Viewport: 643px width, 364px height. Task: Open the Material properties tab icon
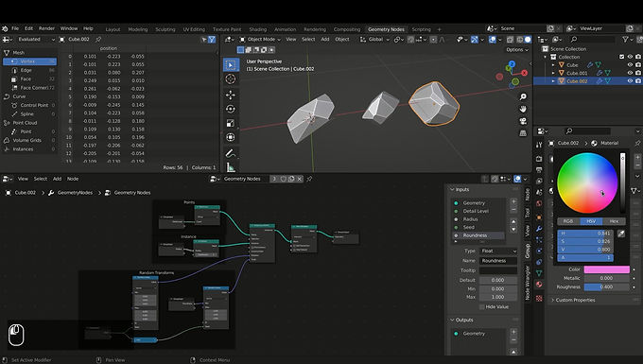539,284
